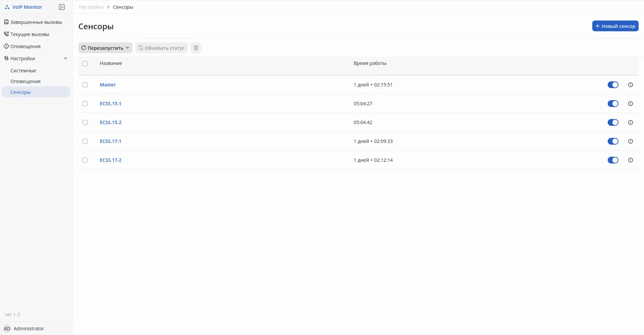Select the Текущие вызовы phone icon
Screen dimensions: 644x335
point(6,34)
